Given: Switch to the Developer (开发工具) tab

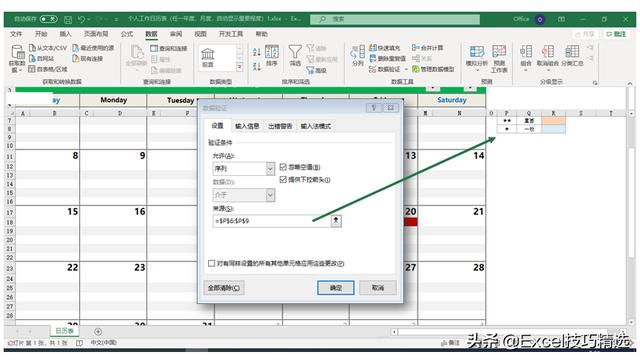Looking at the screenshot, I should 231,34.
